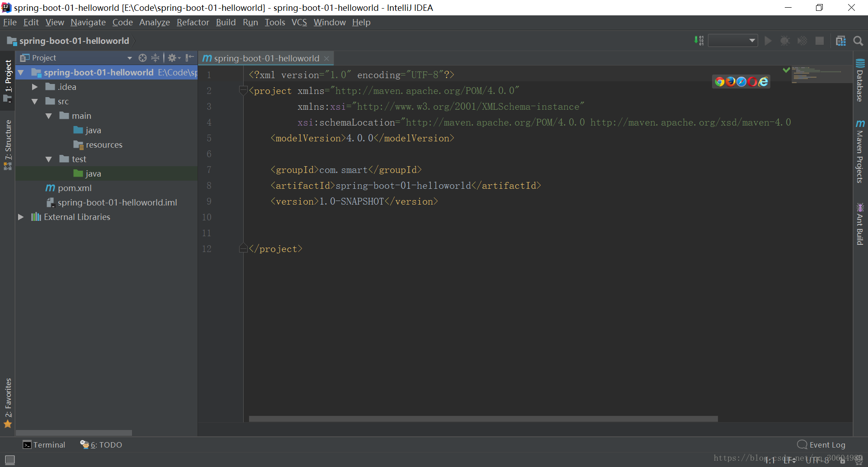Screen dimensions: 868x467
Task: Open the File menu
Action: tap(9, 22)
